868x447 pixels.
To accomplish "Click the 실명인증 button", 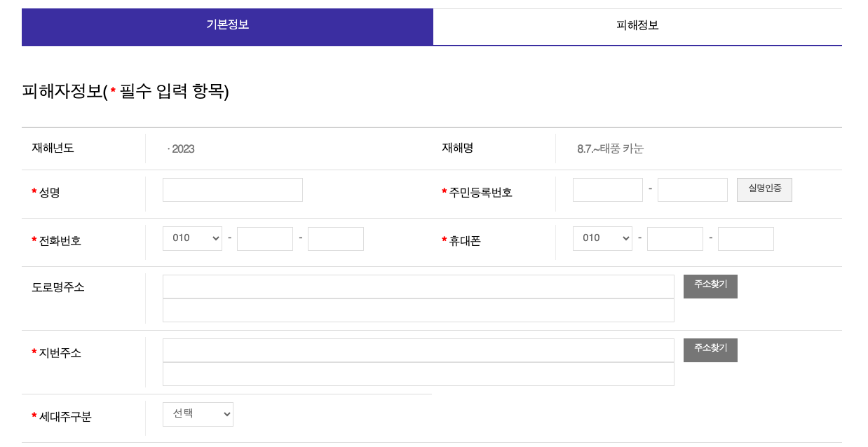I will pos(764,190).
